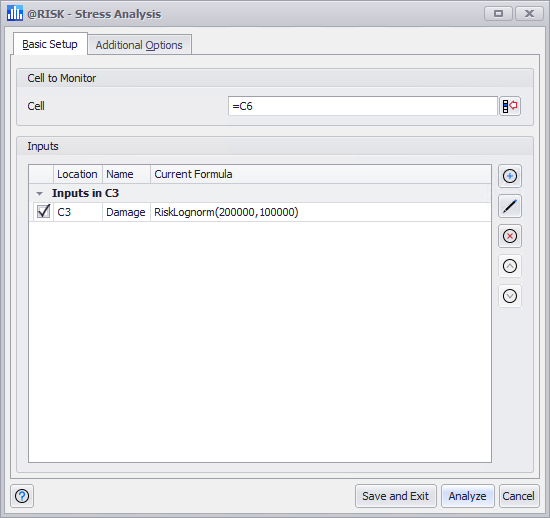This screenshot has height=518, width=550.
Task: Uncheck the C3 Damage input checkbox
Action: 43,212
